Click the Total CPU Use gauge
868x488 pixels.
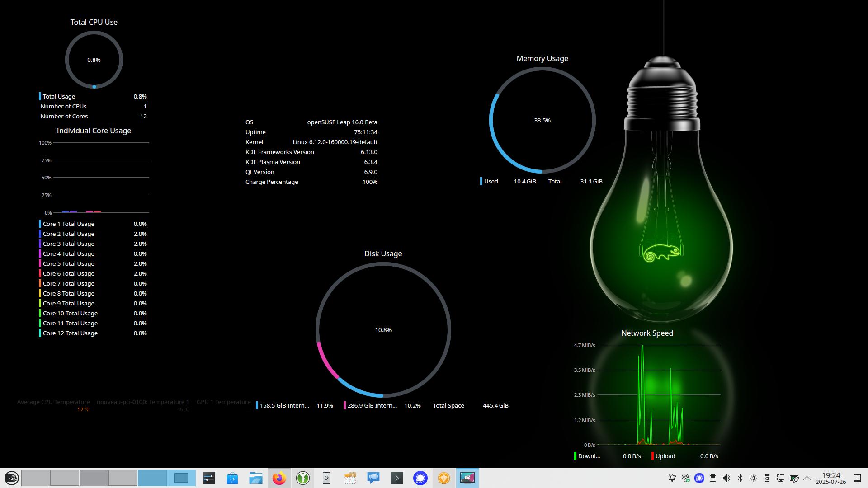[94, 60]
